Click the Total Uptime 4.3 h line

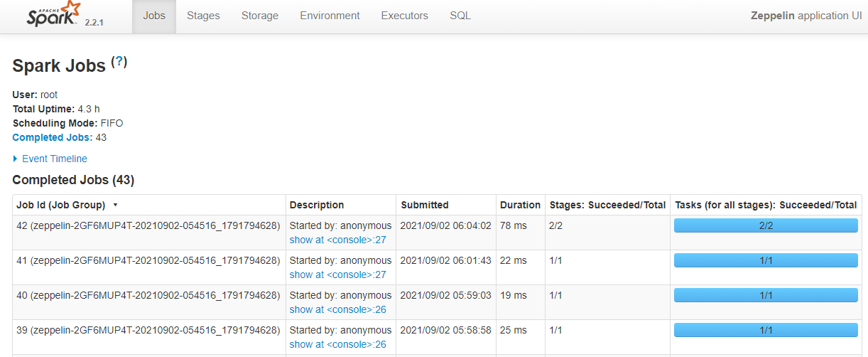56,109
